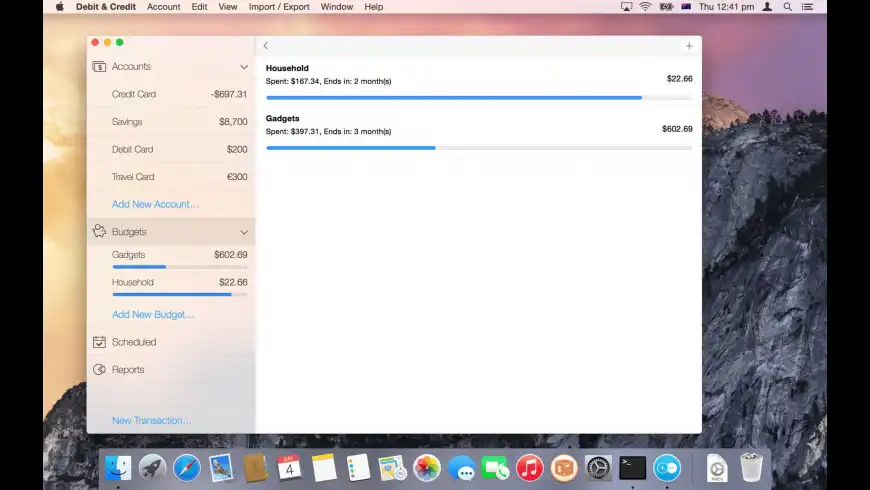Select the Travel Card account
Image resolution: width=870 pixels, height=490 pixels.
point(171,177)
